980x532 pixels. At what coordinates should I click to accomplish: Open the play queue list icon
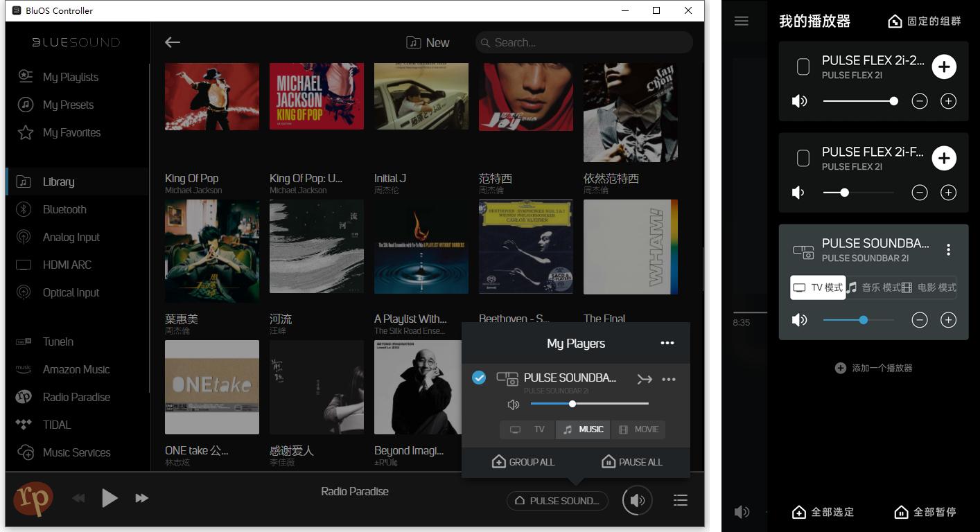[x=680, y=500]
